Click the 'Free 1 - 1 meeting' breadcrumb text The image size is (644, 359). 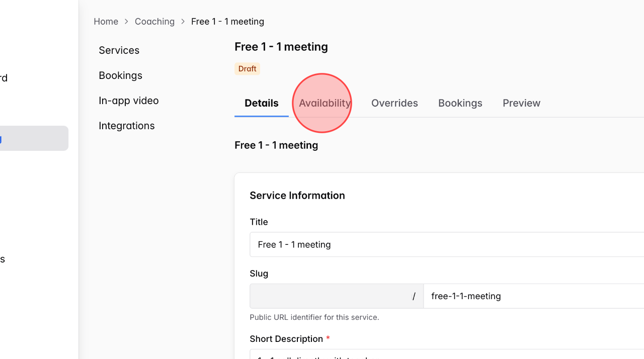coord(227,22)
